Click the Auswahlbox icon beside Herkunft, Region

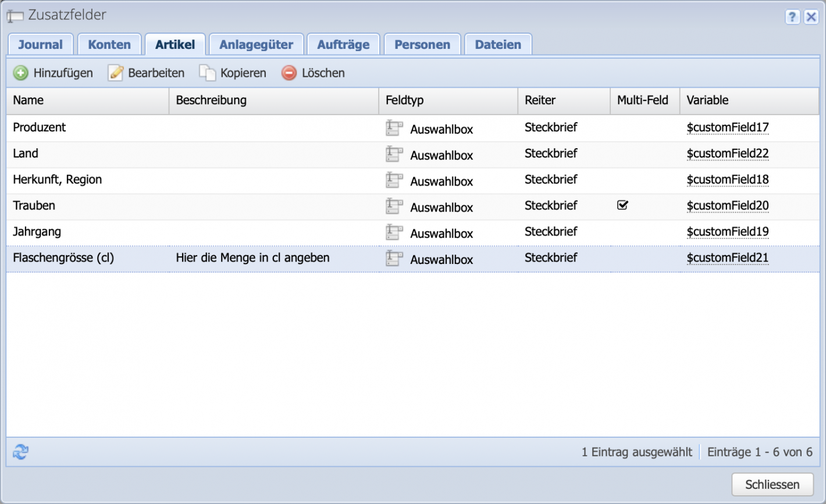pyautogui.click(x=394, y=180)
